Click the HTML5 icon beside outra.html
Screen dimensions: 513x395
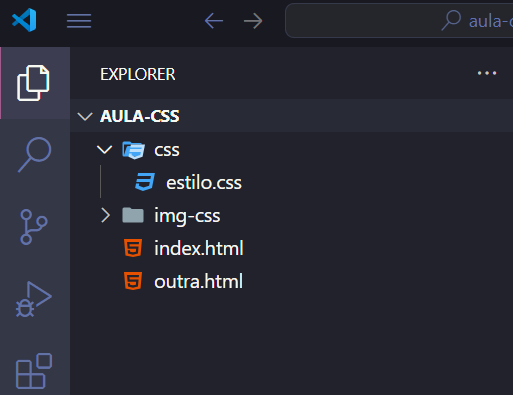[x=133, y=281]
